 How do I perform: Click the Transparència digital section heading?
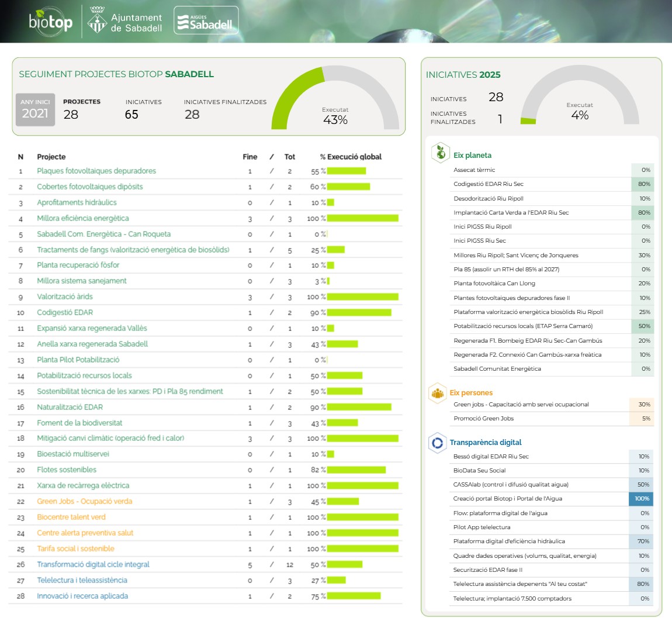[486, 443]
